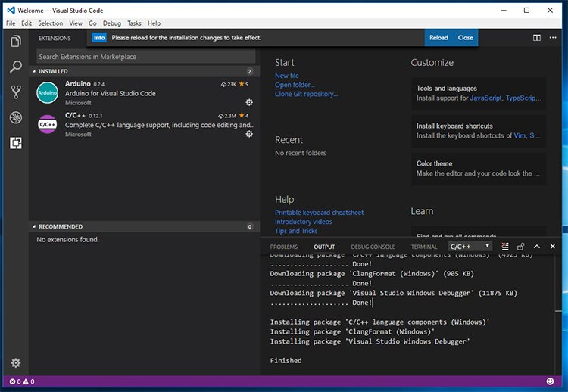Open the Debug menu
Viewport: 568px width, 392px height.
click(x=112, y=23)
